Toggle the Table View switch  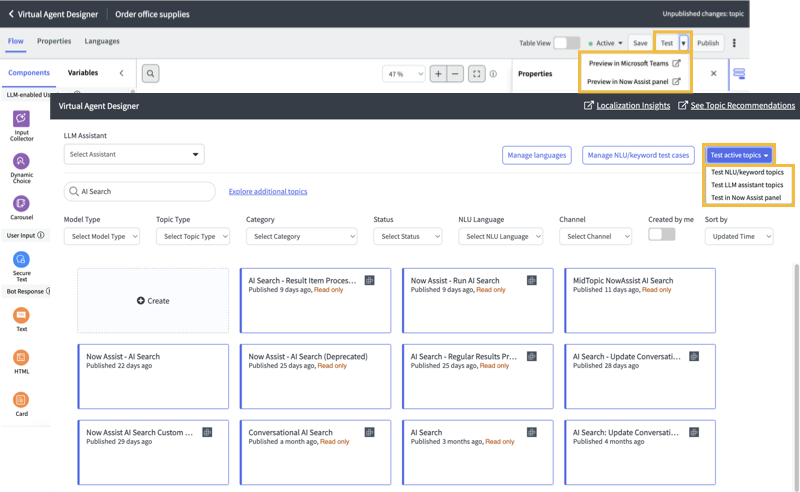[567, 43]
